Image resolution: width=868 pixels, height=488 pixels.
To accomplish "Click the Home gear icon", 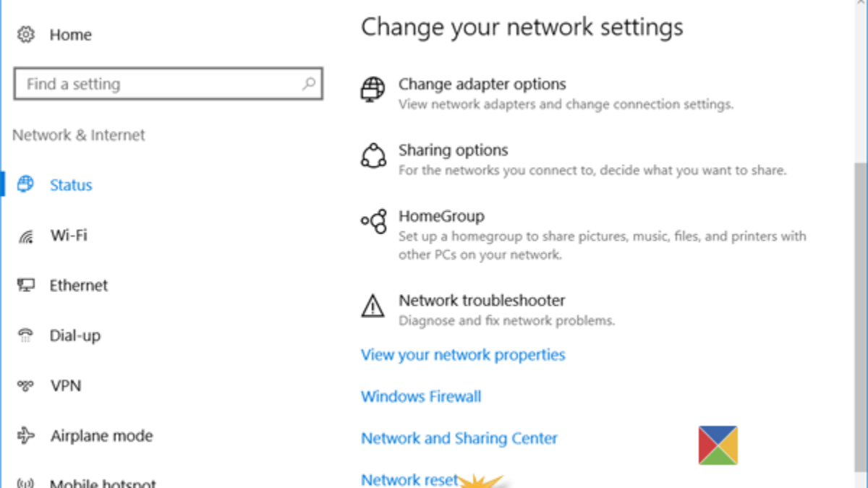I will 26,34.
